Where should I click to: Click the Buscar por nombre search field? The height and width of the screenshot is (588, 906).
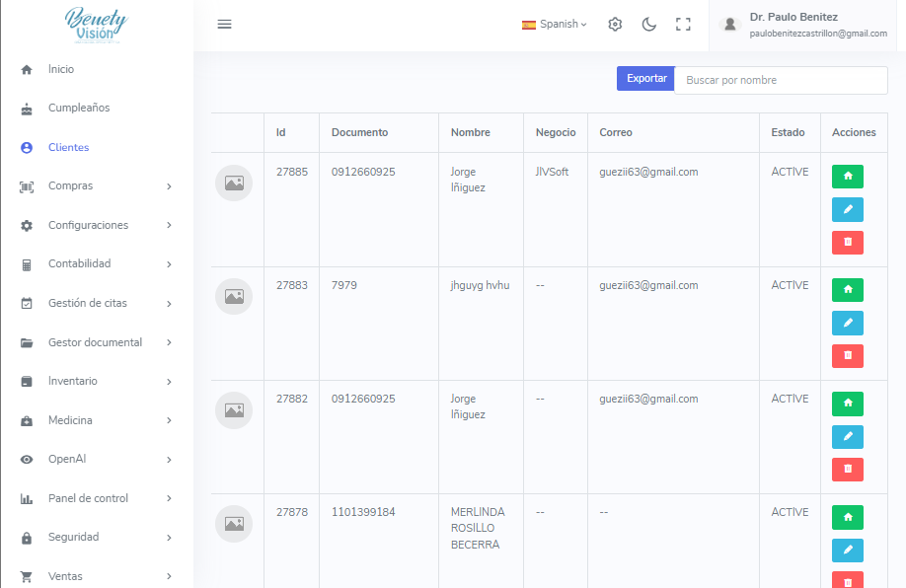[x=780, y=80]
